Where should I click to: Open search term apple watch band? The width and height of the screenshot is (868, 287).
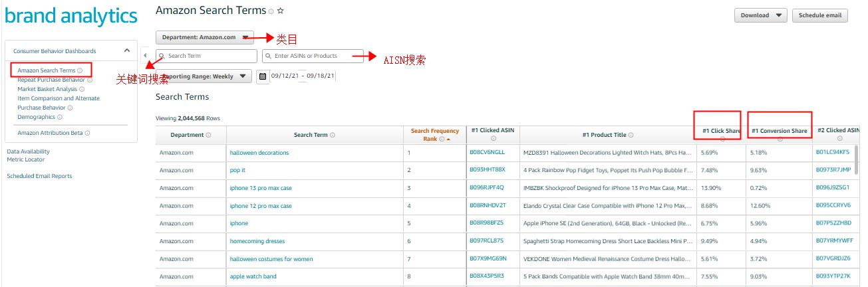pos(253,276)
